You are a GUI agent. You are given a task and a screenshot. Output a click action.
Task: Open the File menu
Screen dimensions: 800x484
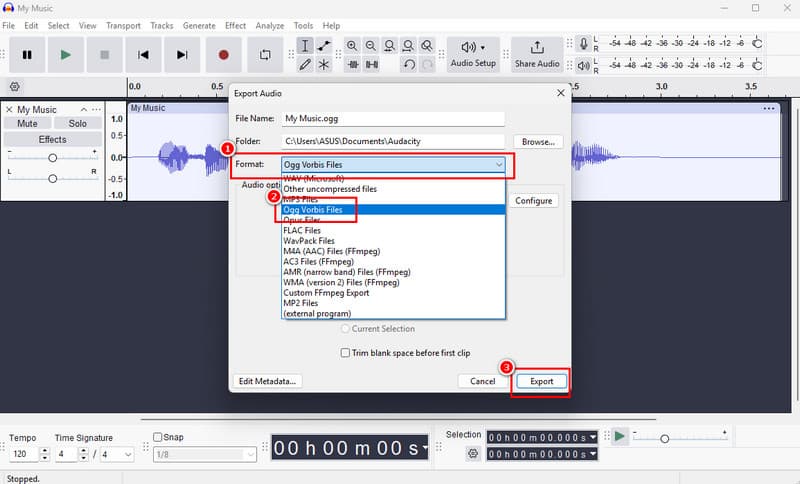point(9,26)
